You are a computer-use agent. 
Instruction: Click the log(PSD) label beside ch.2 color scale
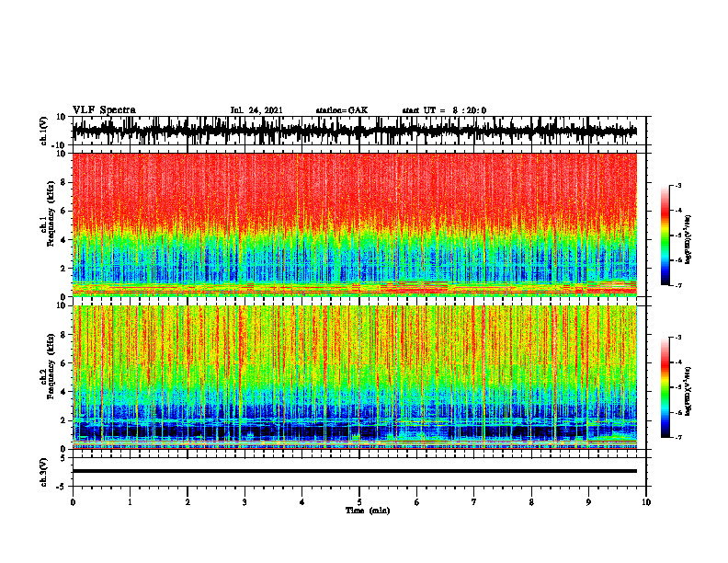pos(688,392)
